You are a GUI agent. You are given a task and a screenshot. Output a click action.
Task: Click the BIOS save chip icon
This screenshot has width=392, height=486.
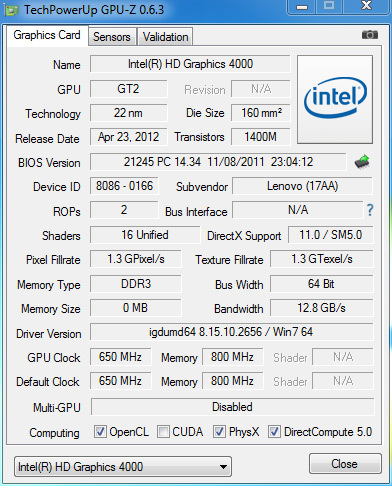[x=362, y=162]
